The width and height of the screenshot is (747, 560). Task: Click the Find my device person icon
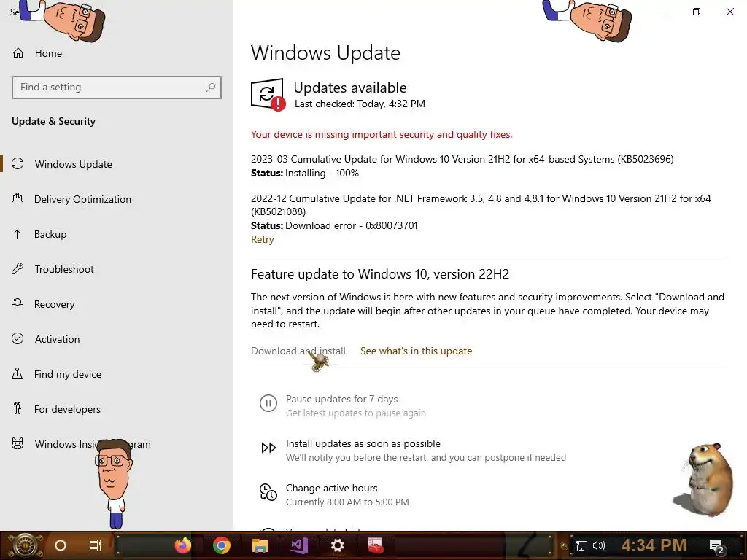[x=18, y=374]
